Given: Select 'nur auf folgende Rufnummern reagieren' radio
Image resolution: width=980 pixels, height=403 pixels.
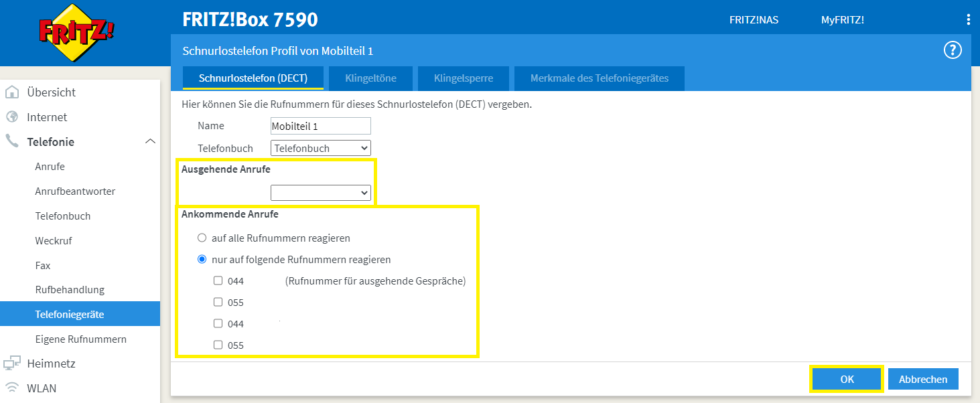Looking at the screenshot, I should click(x=202, y=259).
